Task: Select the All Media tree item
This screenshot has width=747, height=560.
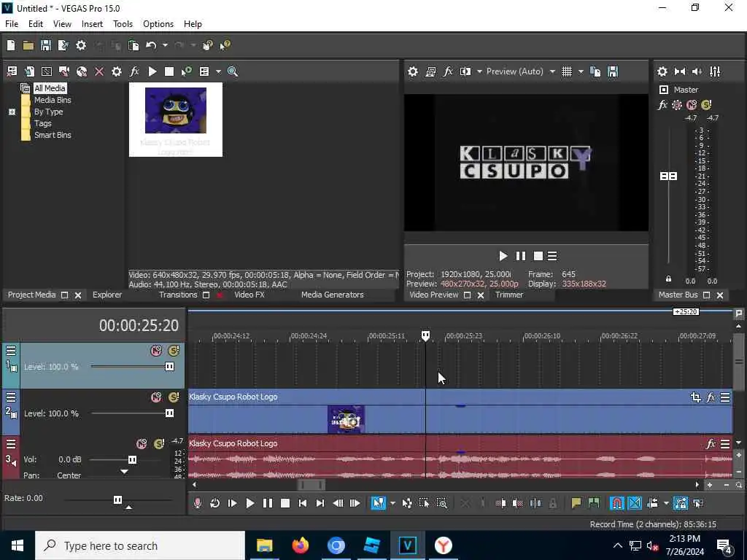Action: pos(50,88)
